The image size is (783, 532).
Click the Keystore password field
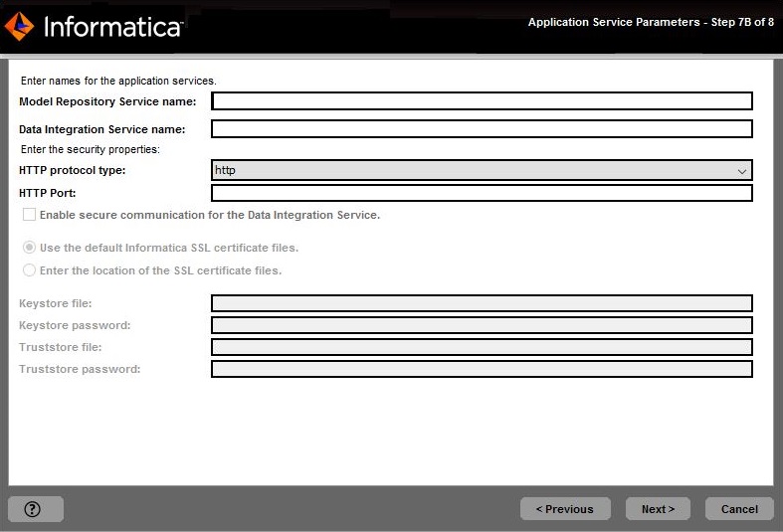pos(482,325)
